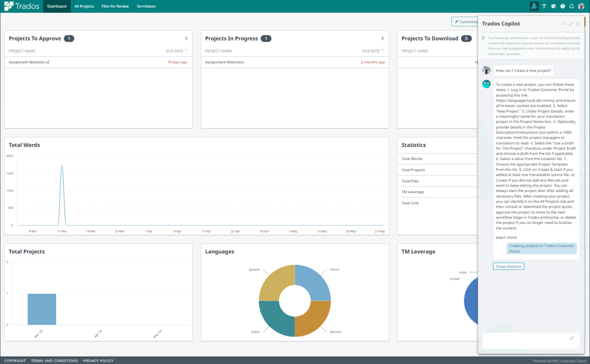Sort Projects To Approve by Due Date
The width and height of the screenshot is (590, 364).
(176, 51)
